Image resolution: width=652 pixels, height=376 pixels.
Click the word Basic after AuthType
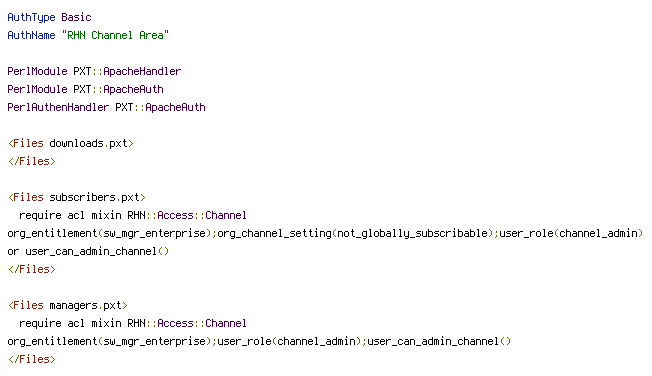[x=76, y=17]
